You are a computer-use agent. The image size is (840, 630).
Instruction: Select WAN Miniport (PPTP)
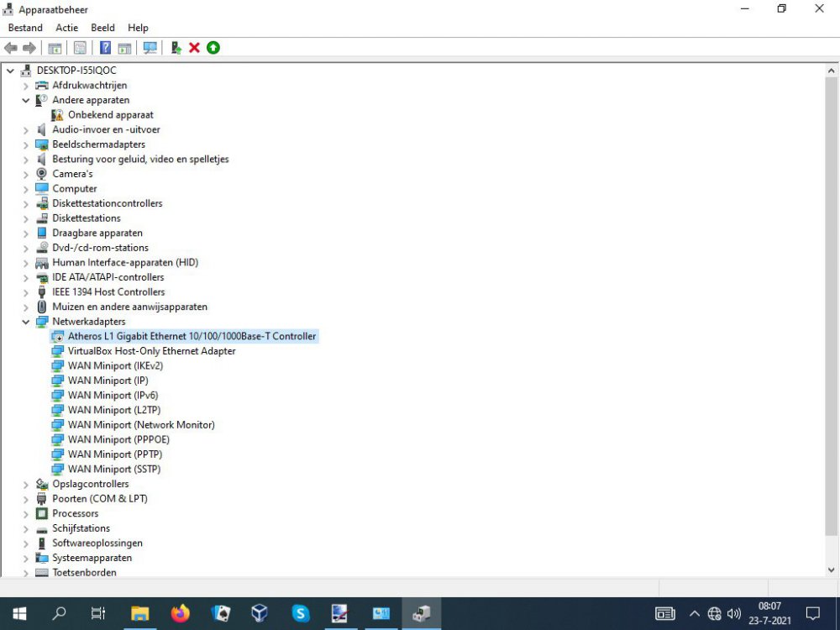[114, 454]
